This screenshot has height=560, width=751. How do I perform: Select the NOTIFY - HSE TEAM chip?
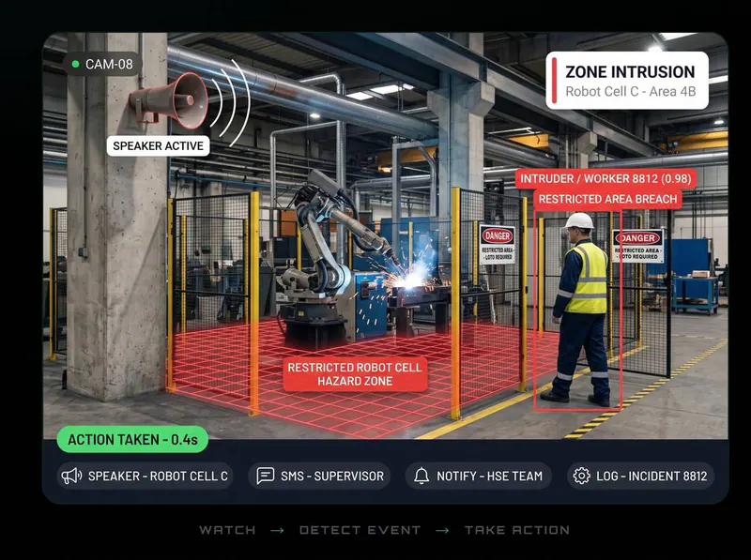[x=479, y=476]
